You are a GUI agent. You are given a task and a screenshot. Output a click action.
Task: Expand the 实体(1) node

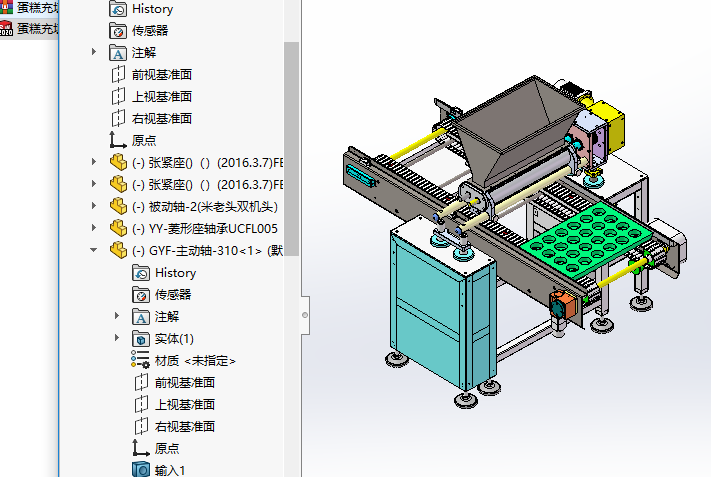point(117,338)
